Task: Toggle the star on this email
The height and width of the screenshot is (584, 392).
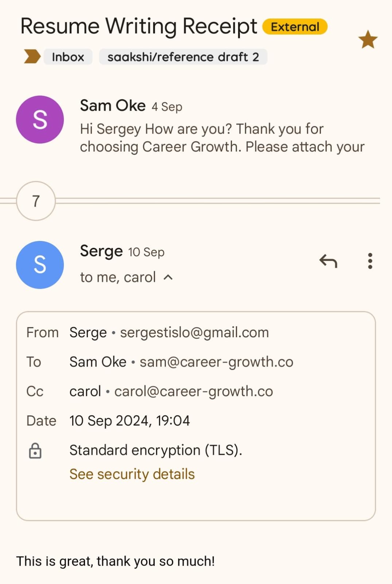Action: 368,39
